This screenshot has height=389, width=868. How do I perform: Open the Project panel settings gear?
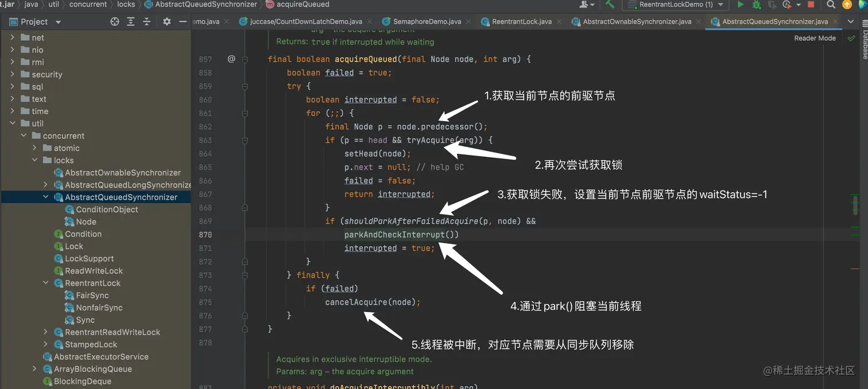coord(166,21)
